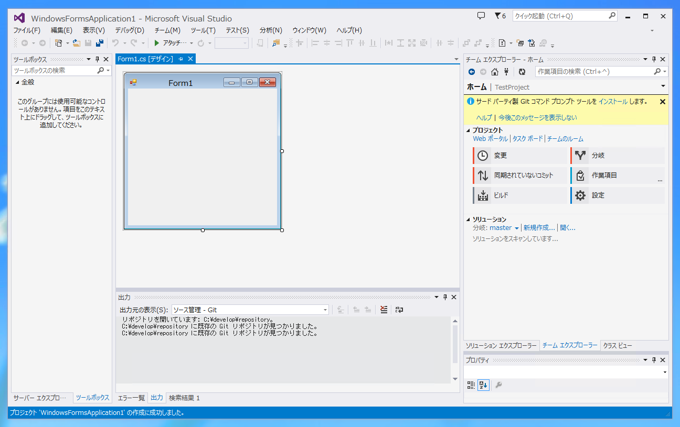The image size is (680, 427).
Task: Click the インストール link in yellow banner
Action: click(613, 101)
